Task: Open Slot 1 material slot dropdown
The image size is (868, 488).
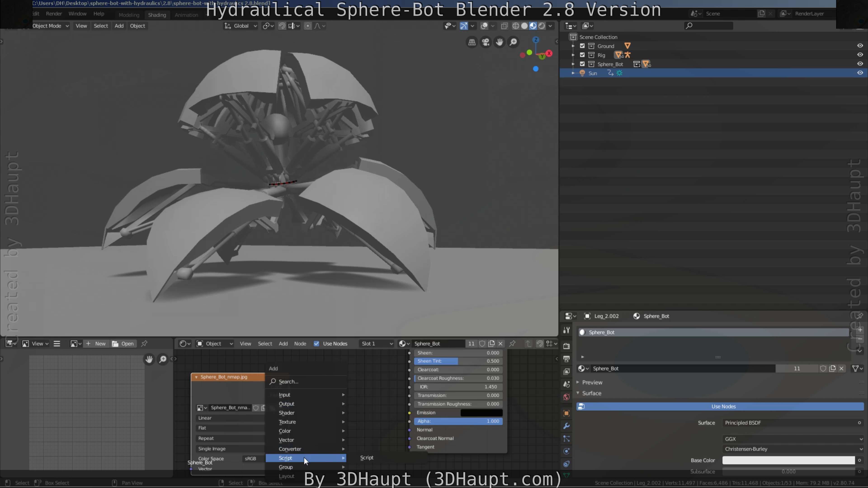Action: [x=376, y=343]
